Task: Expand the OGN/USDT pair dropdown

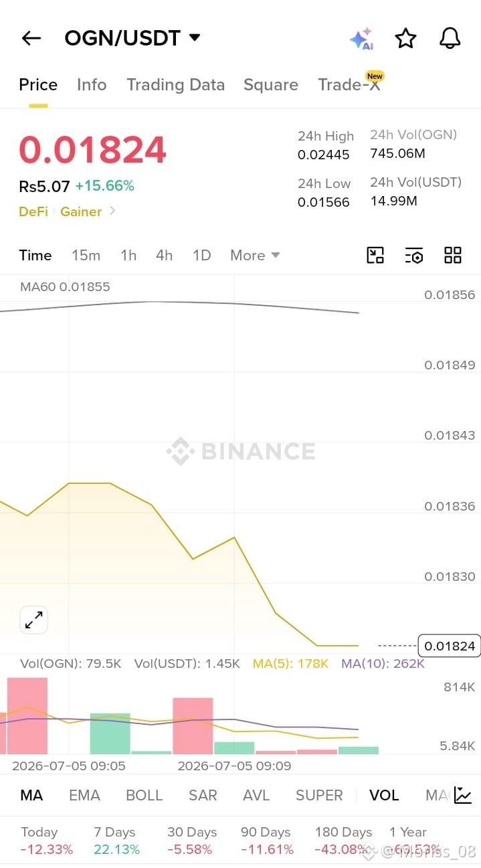Action: pos(195,37)
